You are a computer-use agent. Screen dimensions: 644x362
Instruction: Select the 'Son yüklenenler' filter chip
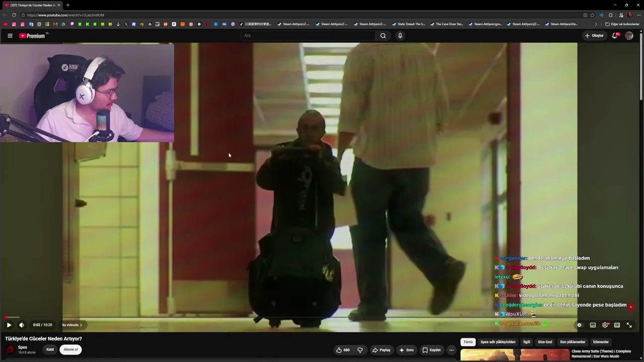pyautogui.click(x=573, y=342)
